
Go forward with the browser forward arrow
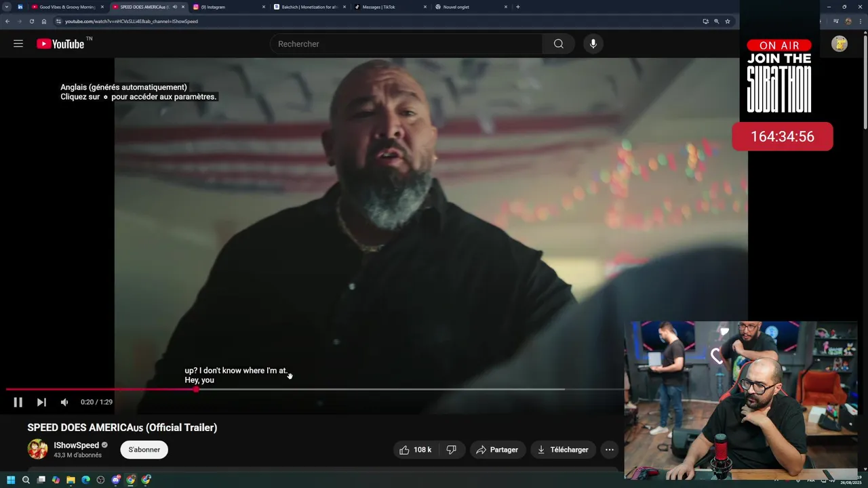(19, 21)
